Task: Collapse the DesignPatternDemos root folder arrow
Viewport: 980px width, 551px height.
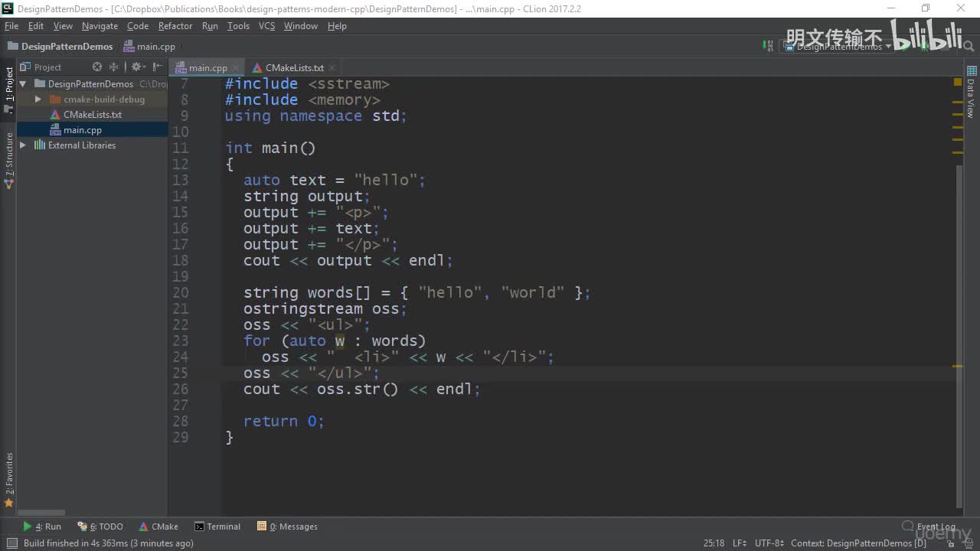Action: pyautogui.click(x=23, y=84)
